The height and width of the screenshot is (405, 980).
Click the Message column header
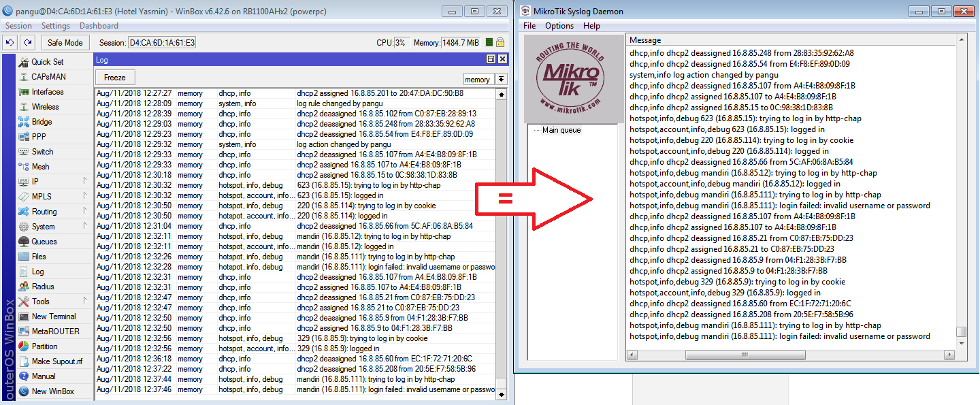[x=790, y=40]
